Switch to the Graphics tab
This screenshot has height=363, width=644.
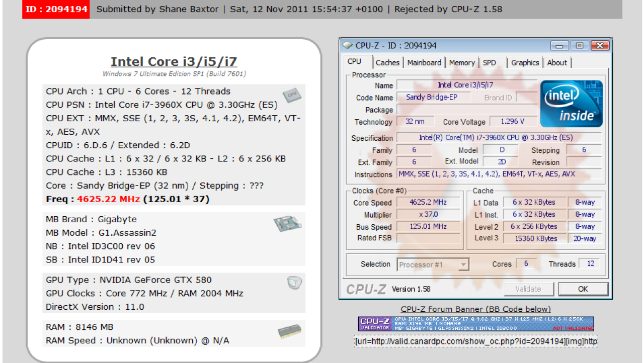[525, 63]
